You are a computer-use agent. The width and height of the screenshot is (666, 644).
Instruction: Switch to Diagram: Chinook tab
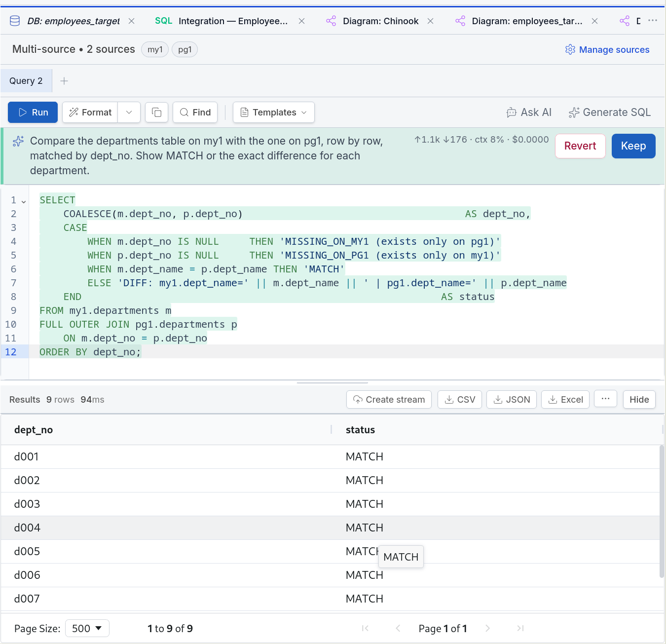pos(380,21)
